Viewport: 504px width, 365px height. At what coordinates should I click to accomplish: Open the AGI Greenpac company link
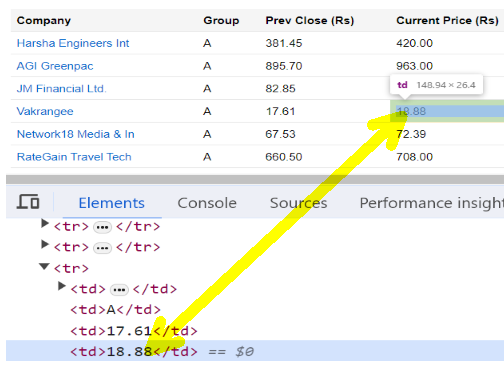[x=55, y=66]
